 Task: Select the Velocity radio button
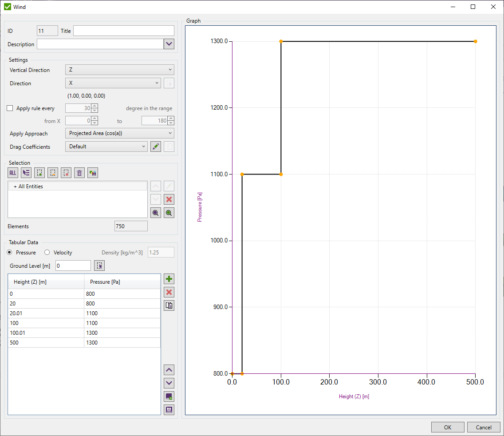(x=47, y=252)
